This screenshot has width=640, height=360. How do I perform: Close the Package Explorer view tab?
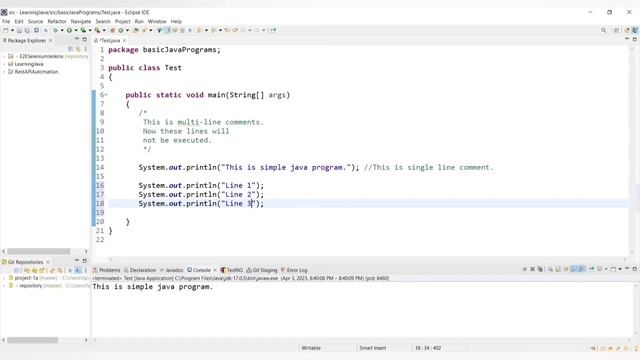[50, 40]
